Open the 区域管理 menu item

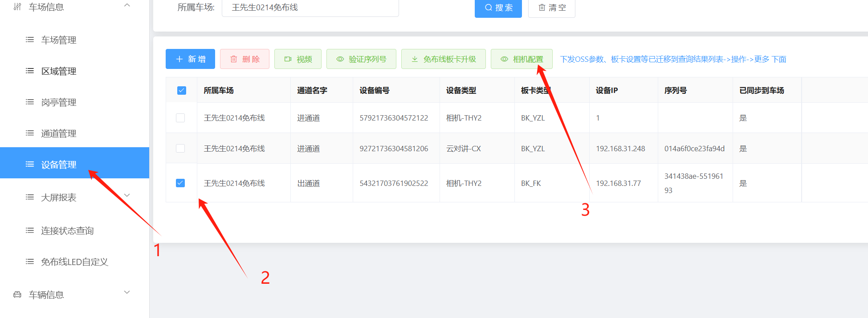point(74,71)
